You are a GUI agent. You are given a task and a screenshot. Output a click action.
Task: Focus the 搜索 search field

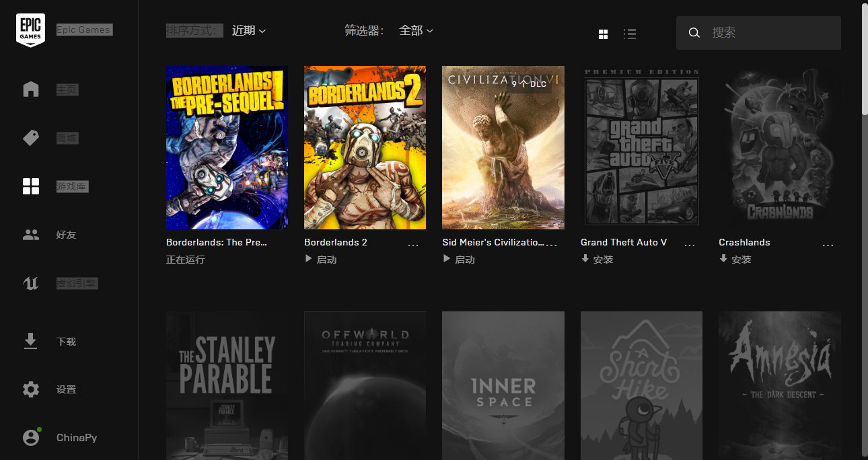(x=758, y=33)
